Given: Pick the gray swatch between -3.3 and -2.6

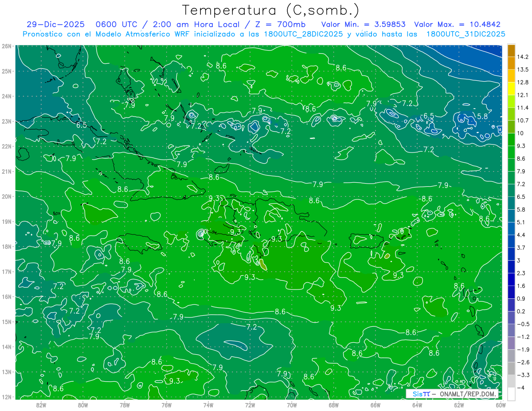Looking at the screenshot, I should pyautogui.click(x=511, y=368).
